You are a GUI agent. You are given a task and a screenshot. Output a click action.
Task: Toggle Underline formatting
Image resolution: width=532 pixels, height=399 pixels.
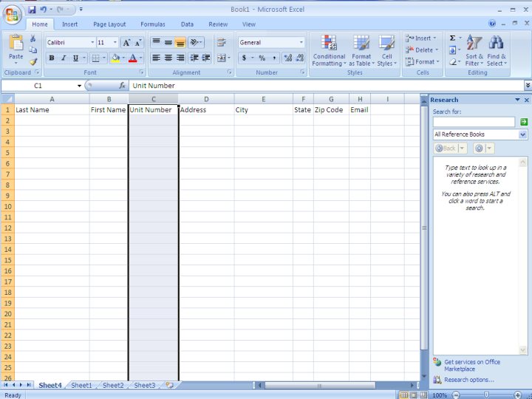75,58
